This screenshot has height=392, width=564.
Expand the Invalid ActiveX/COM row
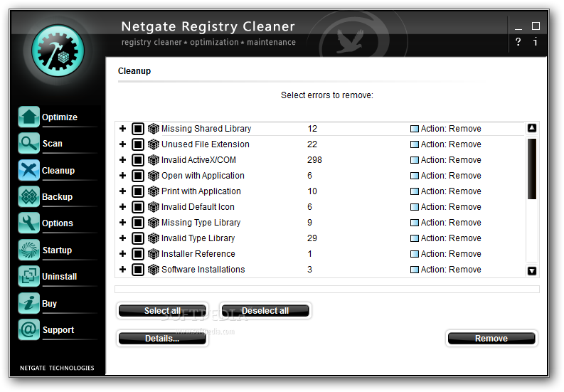(x=122, y=160)
